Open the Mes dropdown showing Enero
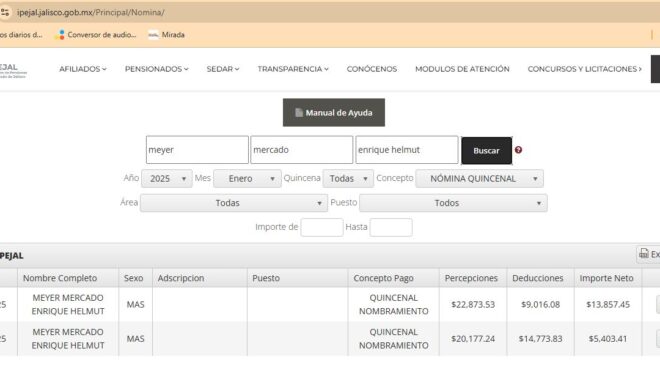660x365 pixels. (247, 179)
